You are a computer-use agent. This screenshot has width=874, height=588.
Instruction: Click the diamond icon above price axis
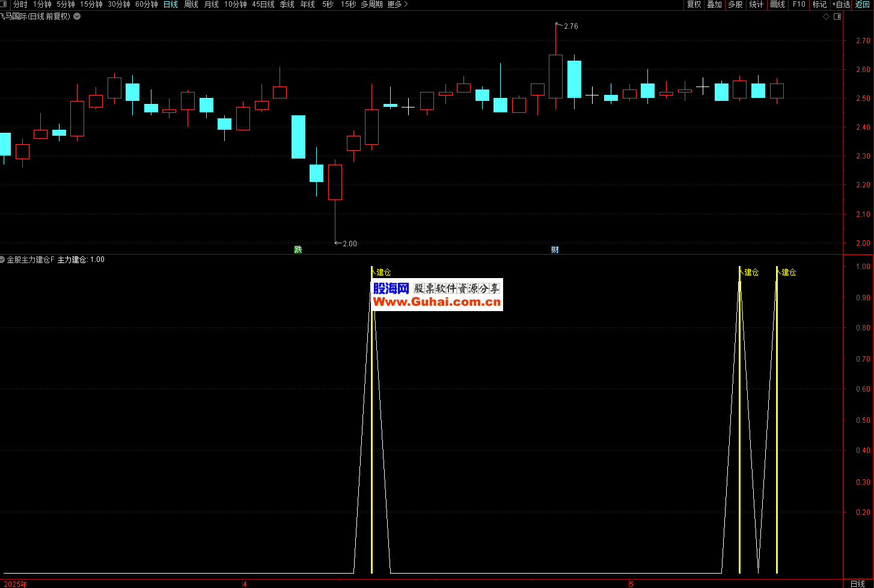coord(827,16)
